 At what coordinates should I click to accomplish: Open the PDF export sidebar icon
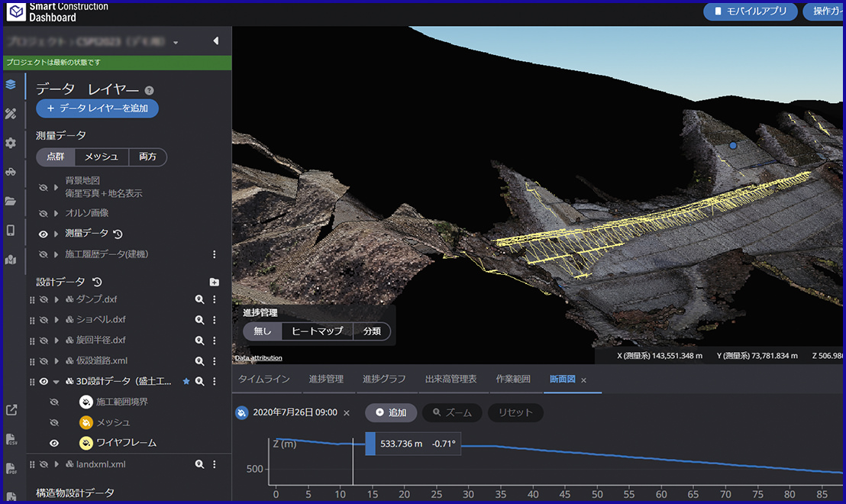coord(11,468)
